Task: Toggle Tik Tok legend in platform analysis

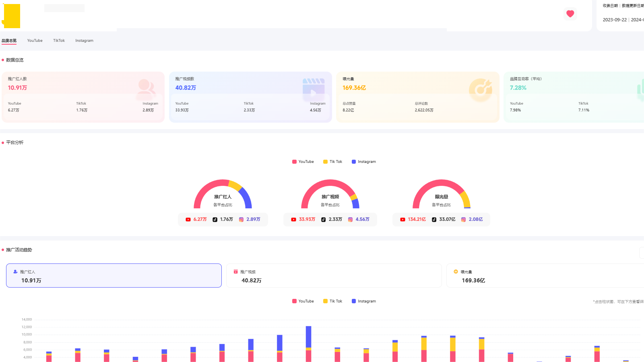Action: (x=333, y=162)
